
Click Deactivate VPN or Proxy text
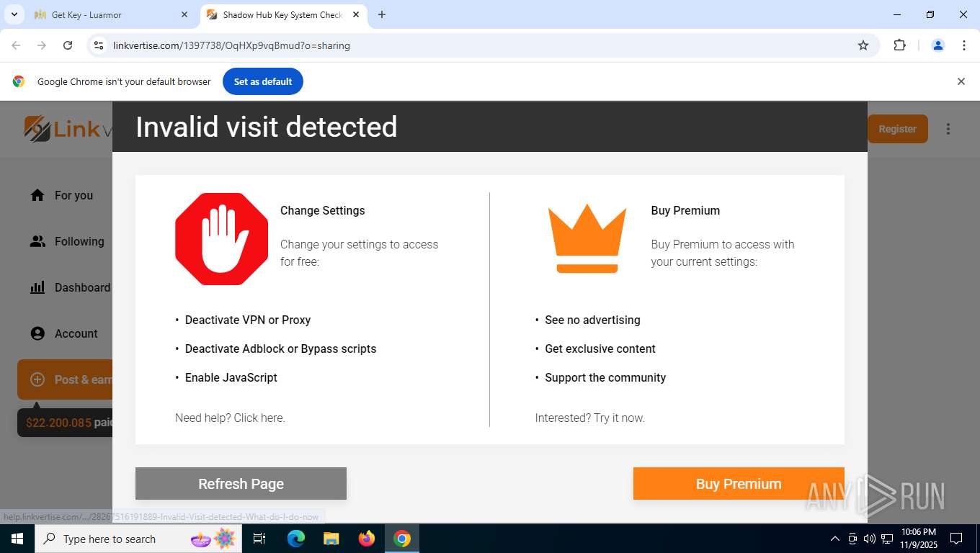coord(248,320)
